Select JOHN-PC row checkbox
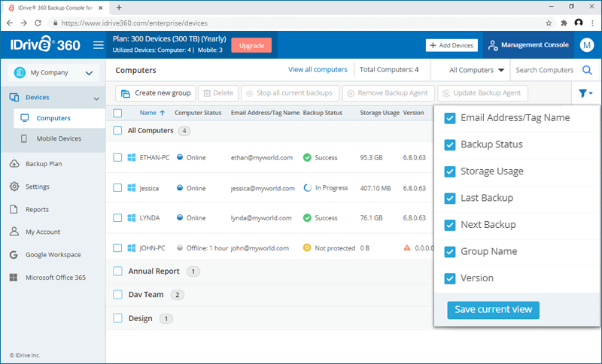Image resolution: width=602 pixels, height=364 pixels. coord(117,248)
